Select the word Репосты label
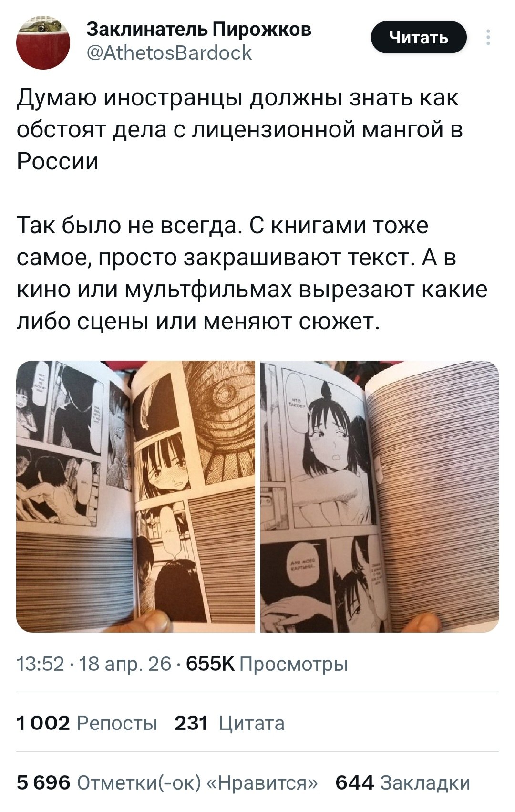 pyautogui.click(x=117, y=724)
